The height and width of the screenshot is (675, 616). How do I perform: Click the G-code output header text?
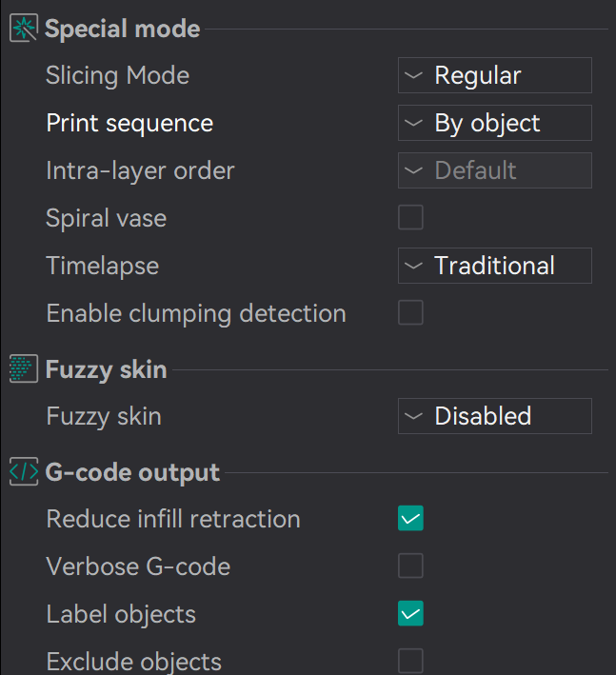click(132, 472)
